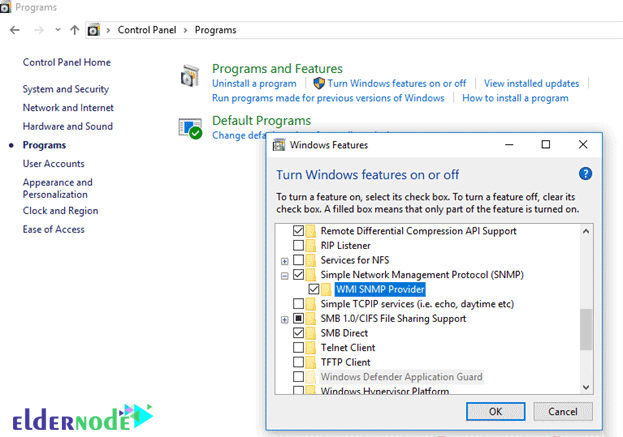
Task: Open the Programs and Features heading
Action: pyautogui.click(x=277, y=69)
